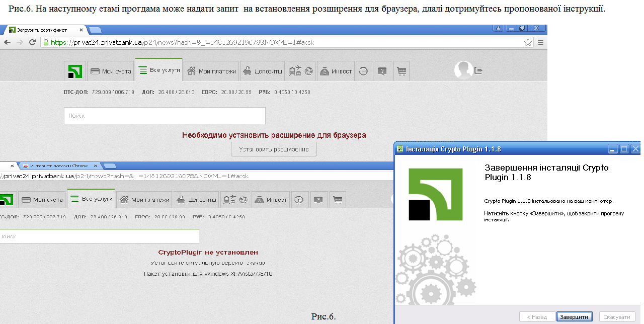Bookmark the page with the star icon
This screenshot has width=644, height=324.
click(528, 42)
